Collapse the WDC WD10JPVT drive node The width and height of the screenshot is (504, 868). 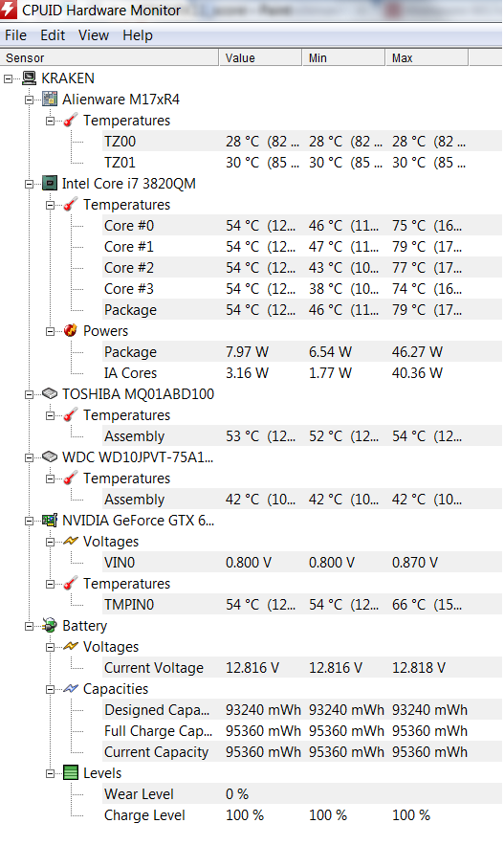[x=30, y=457]
